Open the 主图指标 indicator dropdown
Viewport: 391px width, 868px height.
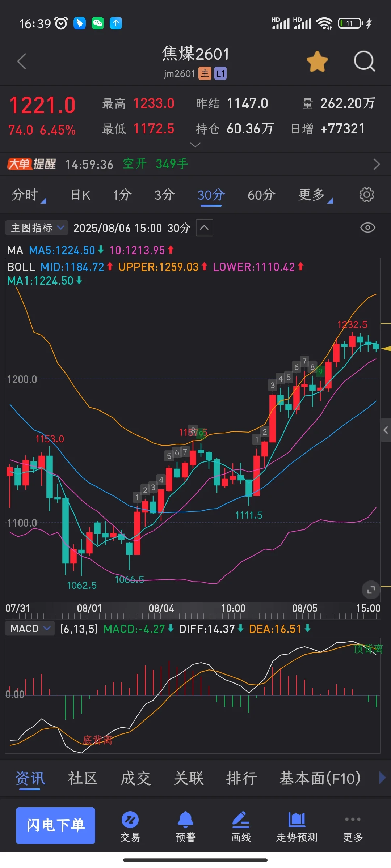[37, 228]
